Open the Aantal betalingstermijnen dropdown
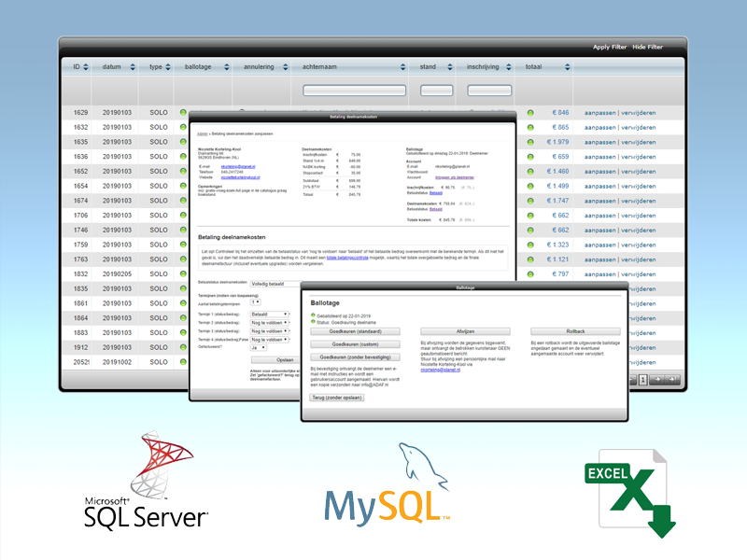 (x=255, y=301)
